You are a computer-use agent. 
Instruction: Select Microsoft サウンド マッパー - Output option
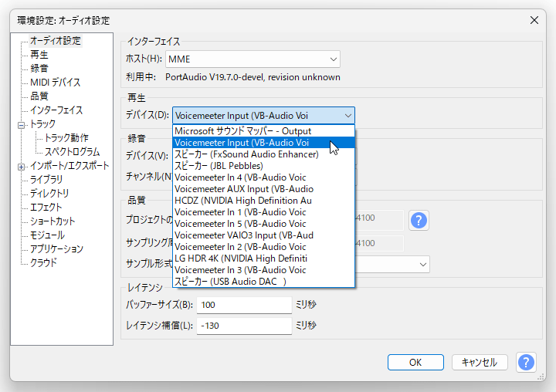click(263, 131)
